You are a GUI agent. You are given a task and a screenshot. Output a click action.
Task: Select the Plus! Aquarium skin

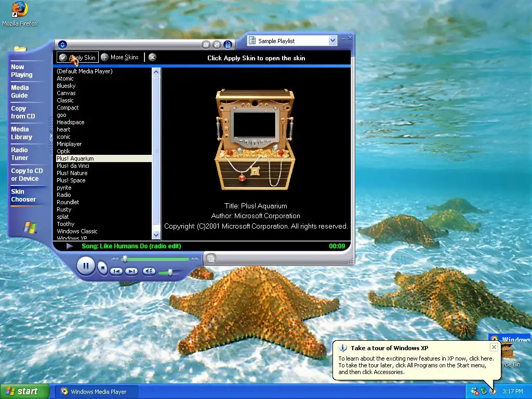(104, 158)
